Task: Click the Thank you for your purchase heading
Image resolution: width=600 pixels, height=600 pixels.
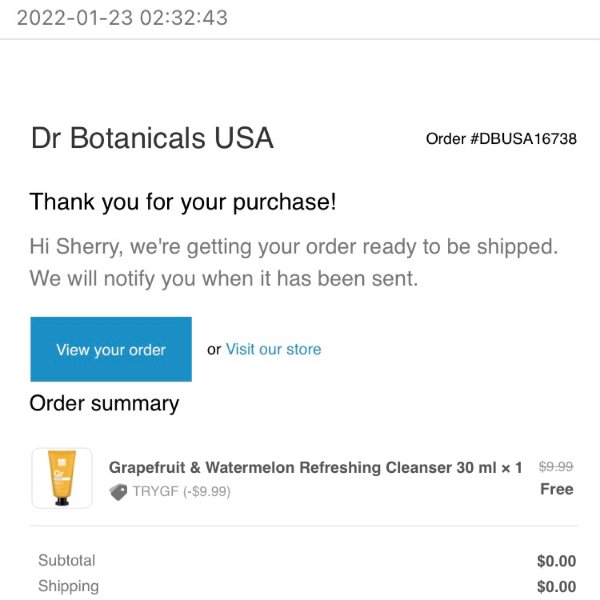Action: [183, 202]
